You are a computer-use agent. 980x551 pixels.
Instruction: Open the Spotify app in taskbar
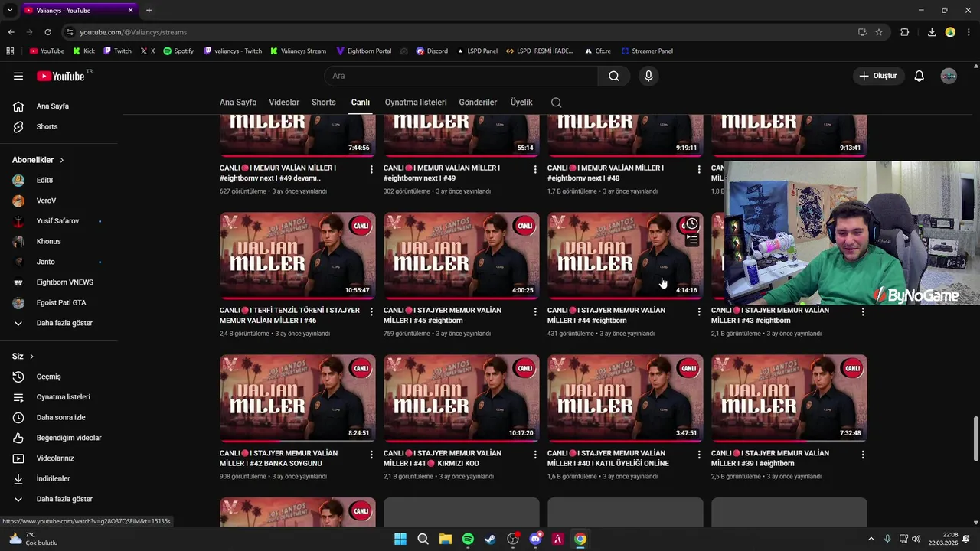pyautogui.click(x=468, y=539)
